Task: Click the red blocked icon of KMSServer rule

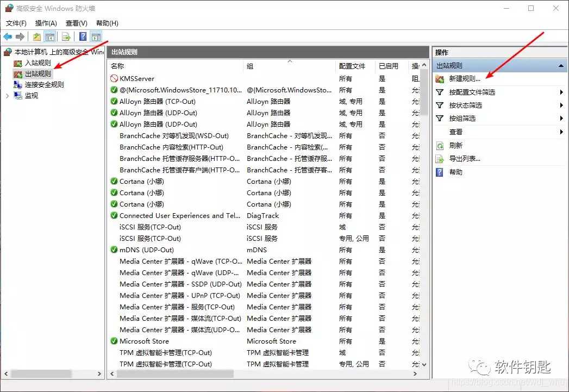Action: (114, 78)
